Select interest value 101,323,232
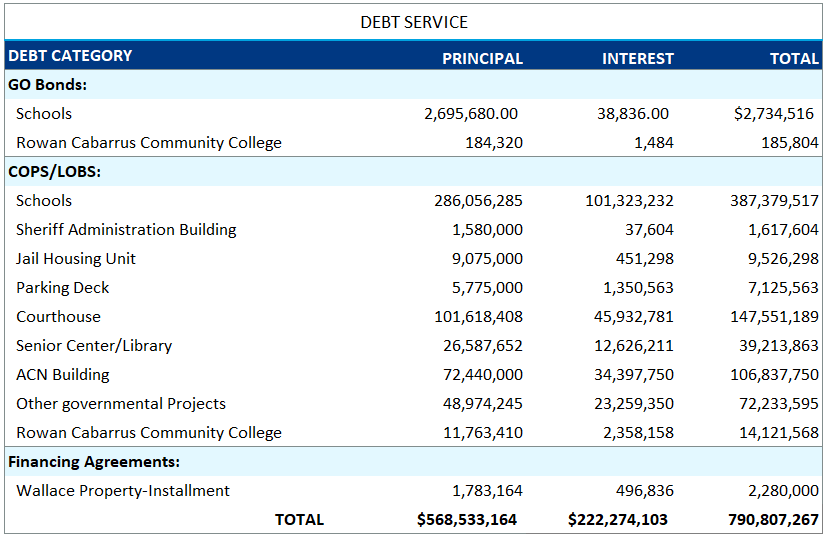Image resolution: width=828 pixels, height=538 pixels. click(629, 201)
